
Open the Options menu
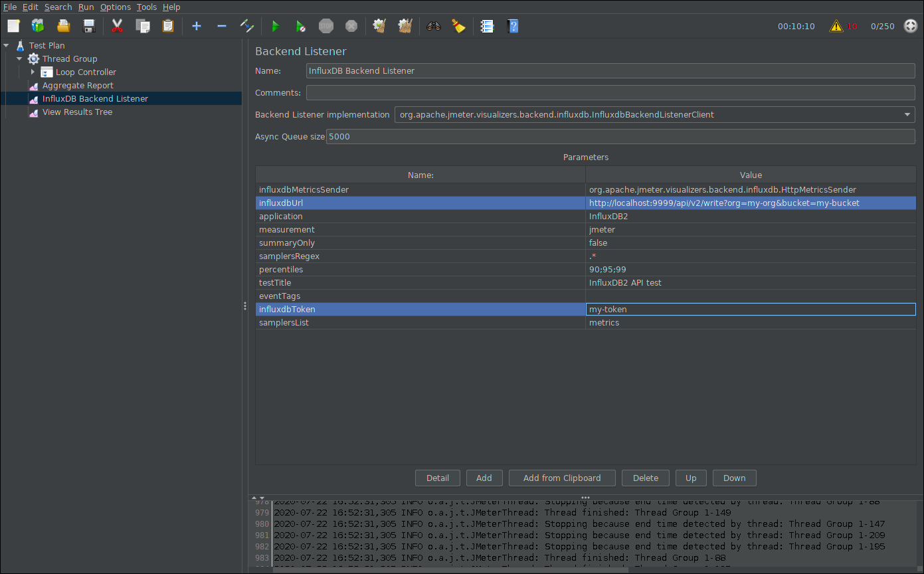tap(116, 7)
